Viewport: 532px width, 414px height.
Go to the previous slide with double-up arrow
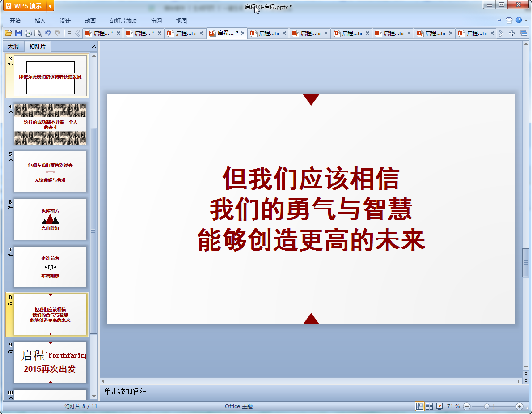pyautogui.click(x=526, y=374)
